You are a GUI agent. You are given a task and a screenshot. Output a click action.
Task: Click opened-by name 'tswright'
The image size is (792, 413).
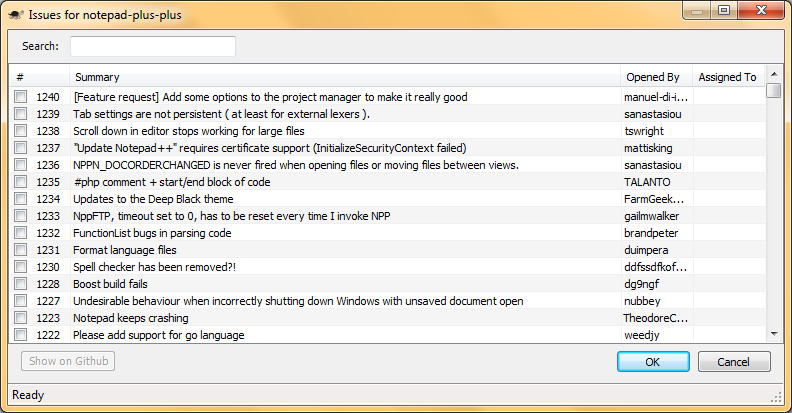644,131
